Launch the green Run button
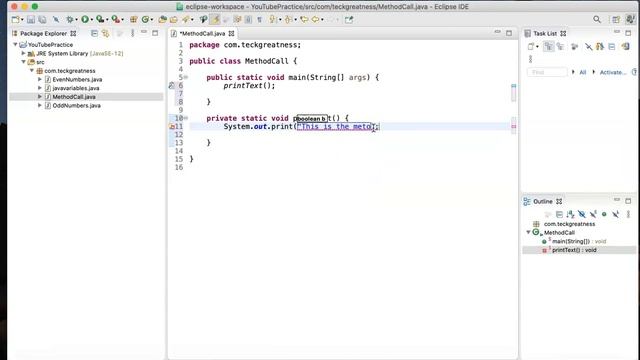This screenshot has height=360, width=640. [x=84, y=19]
